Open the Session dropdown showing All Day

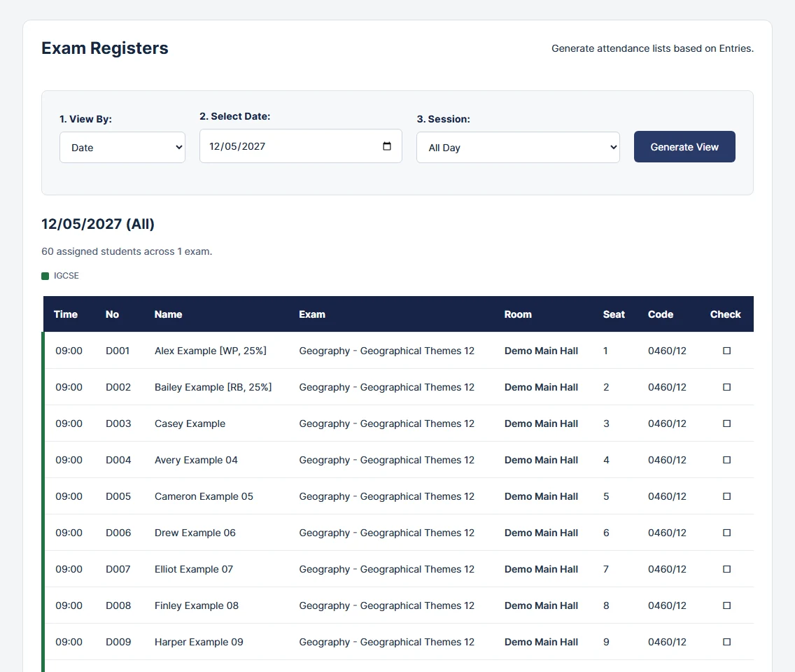[518, 148]
